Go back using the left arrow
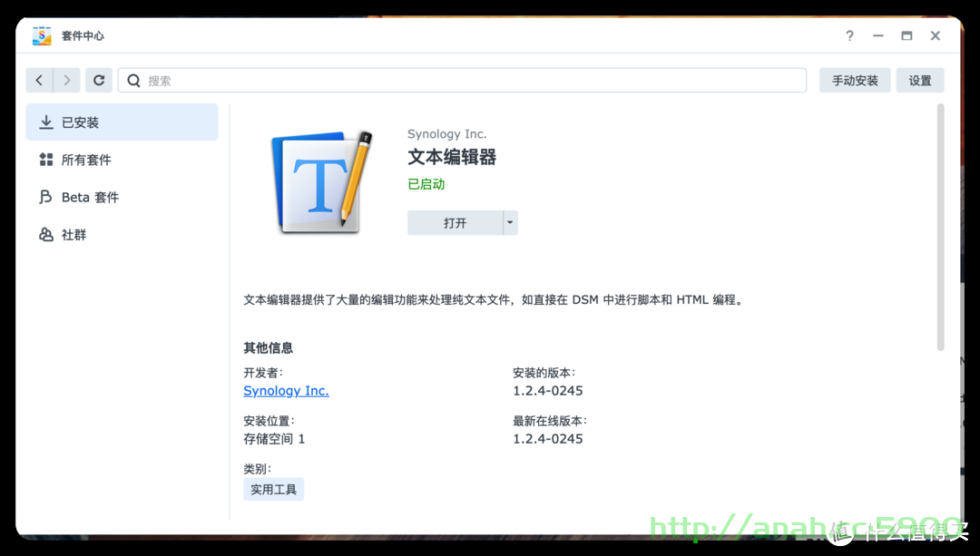Image resolution: width=980 pixels, height=556 pixels. pyautogui.click(x=39, y=80)
